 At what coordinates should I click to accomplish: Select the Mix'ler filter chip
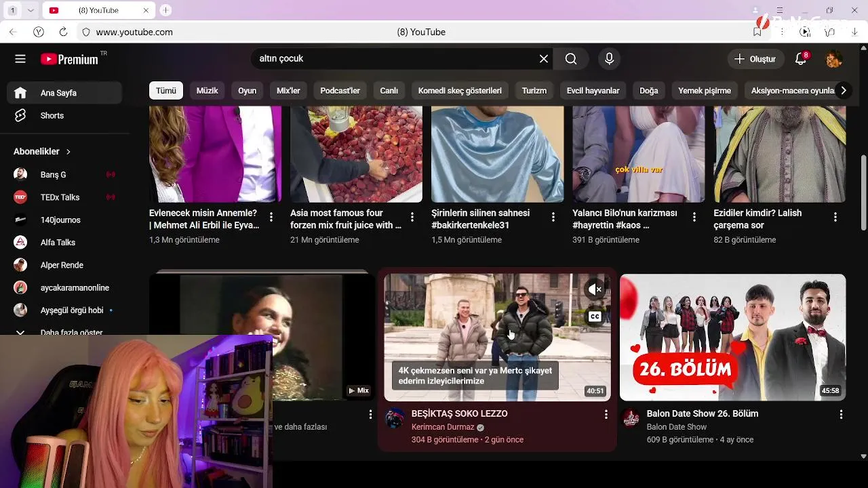point(288,91)
